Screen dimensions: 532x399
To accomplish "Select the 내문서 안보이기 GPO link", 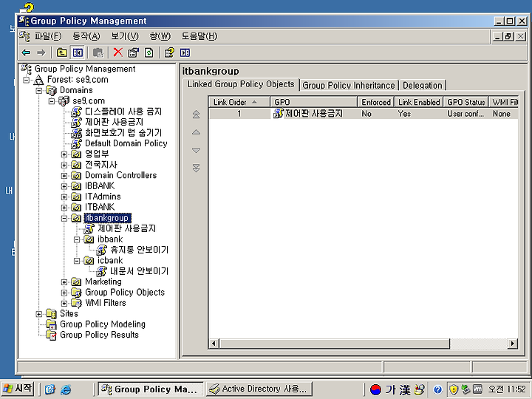I will pyautogui.click(x=139, y=271).
